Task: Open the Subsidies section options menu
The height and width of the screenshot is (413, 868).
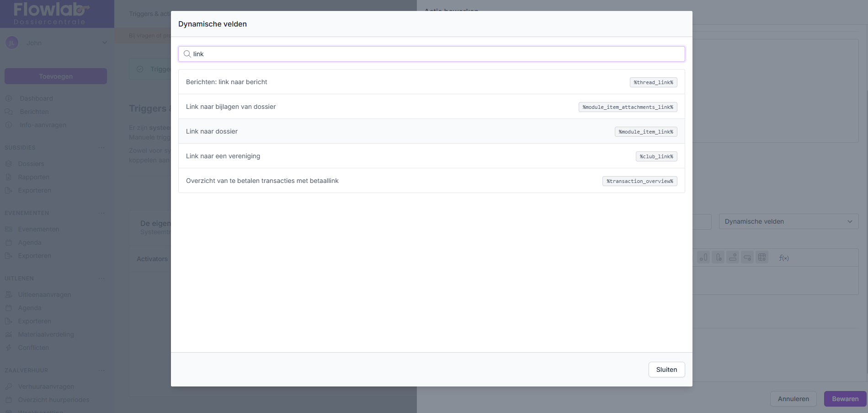Action: [x=101, y=148]
